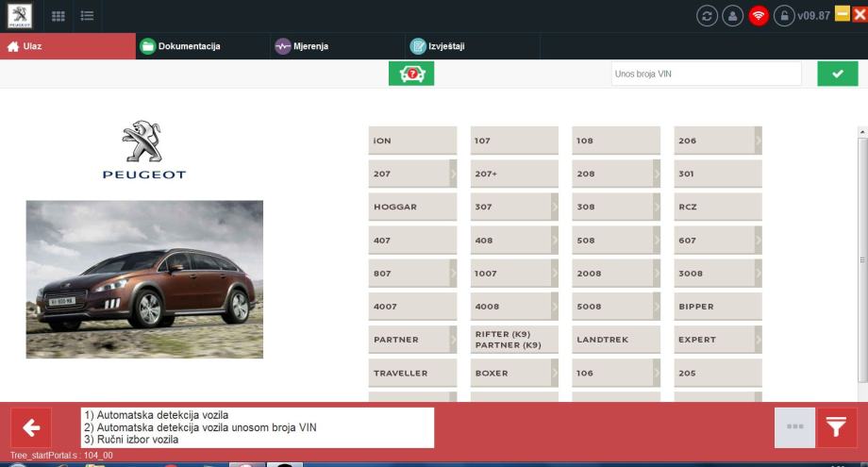Open the filter funnel button
The width and height of the screenshot is (868, 467).
[x=837, y=427]
